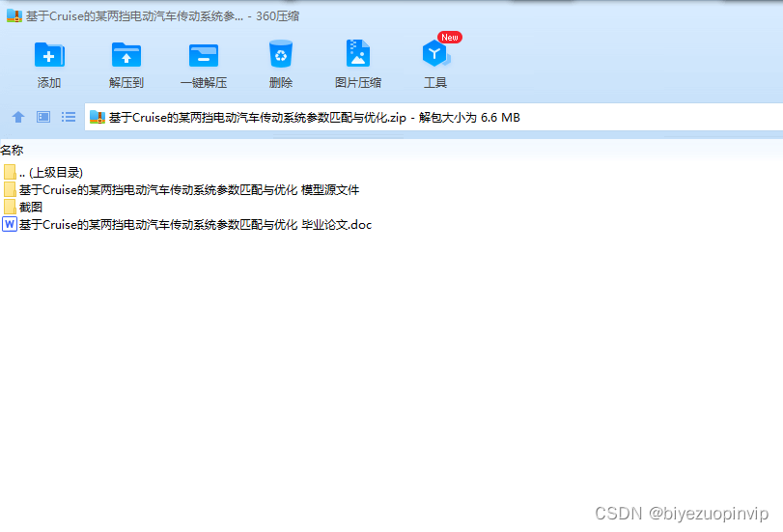Sort by the 名称 column header
This screenshot has width=783, height=532.
tap(12, 150)
